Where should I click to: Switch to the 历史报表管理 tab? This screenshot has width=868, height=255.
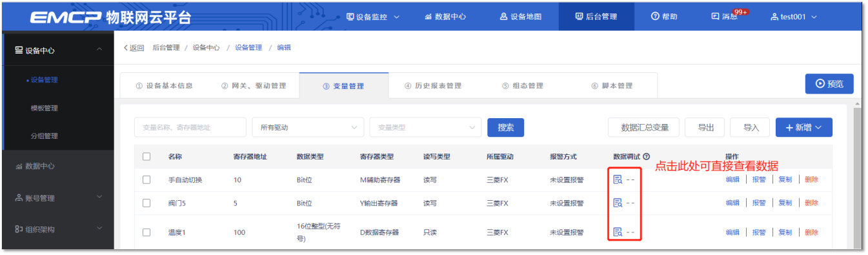(x=433, y=85)
